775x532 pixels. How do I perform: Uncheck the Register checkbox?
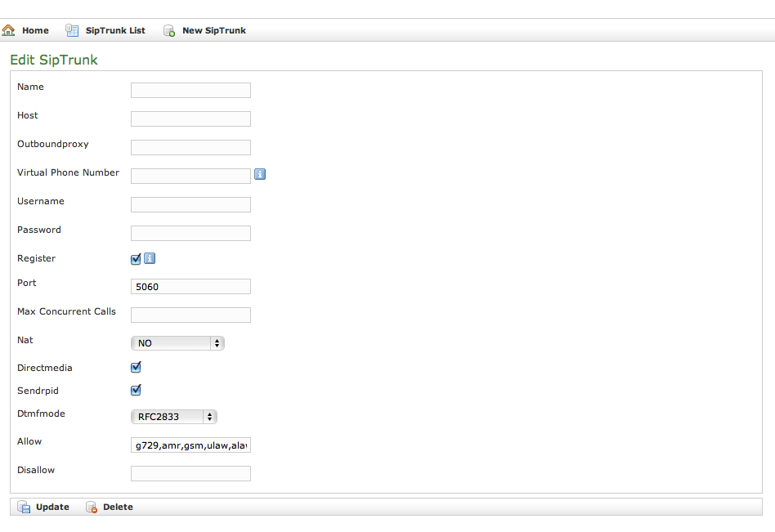click(137, 259)
